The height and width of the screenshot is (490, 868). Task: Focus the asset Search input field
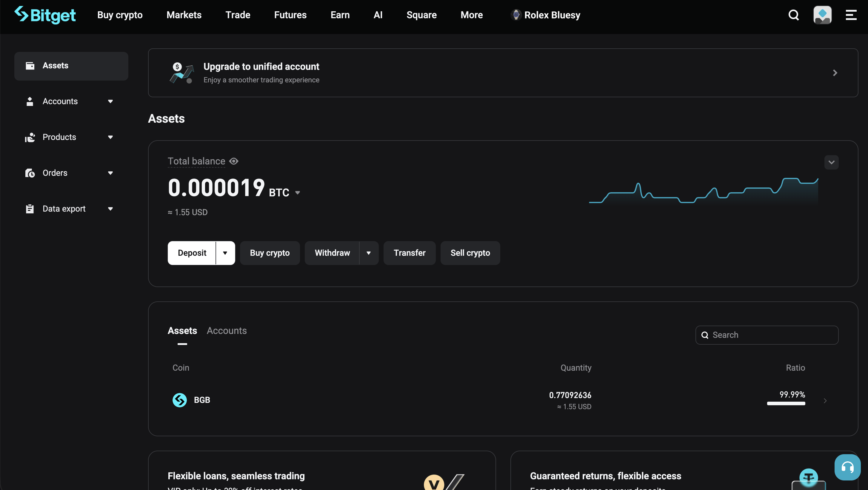tap(767, 335)
